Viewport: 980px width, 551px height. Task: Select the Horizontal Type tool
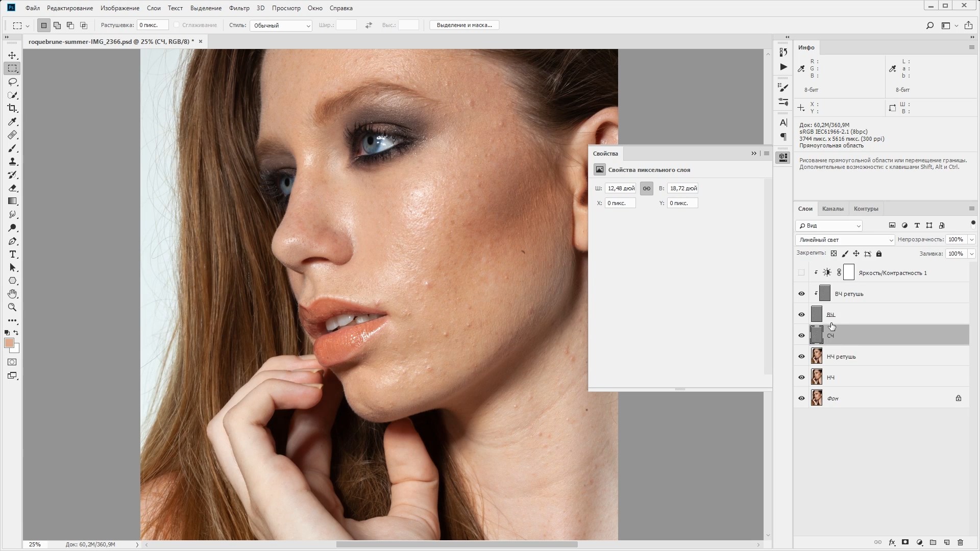coord(12,254)
